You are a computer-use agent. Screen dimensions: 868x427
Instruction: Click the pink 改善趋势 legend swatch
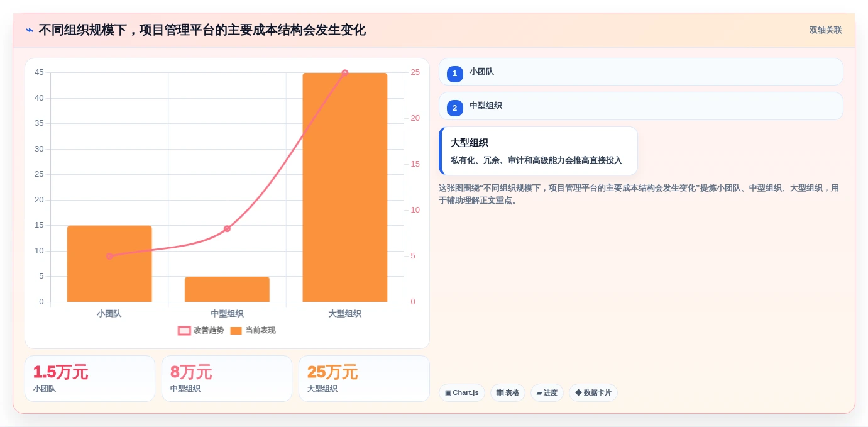click(184, 331)
